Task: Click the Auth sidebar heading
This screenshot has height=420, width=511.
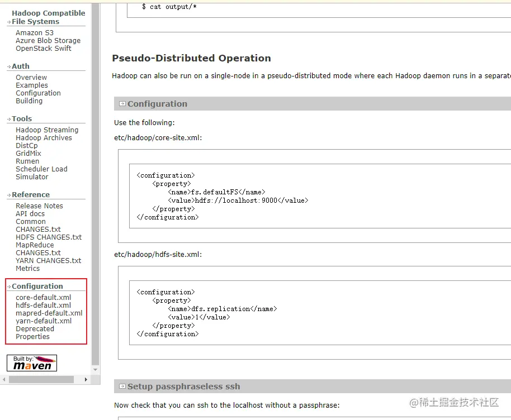Action: tap(21, 66)
